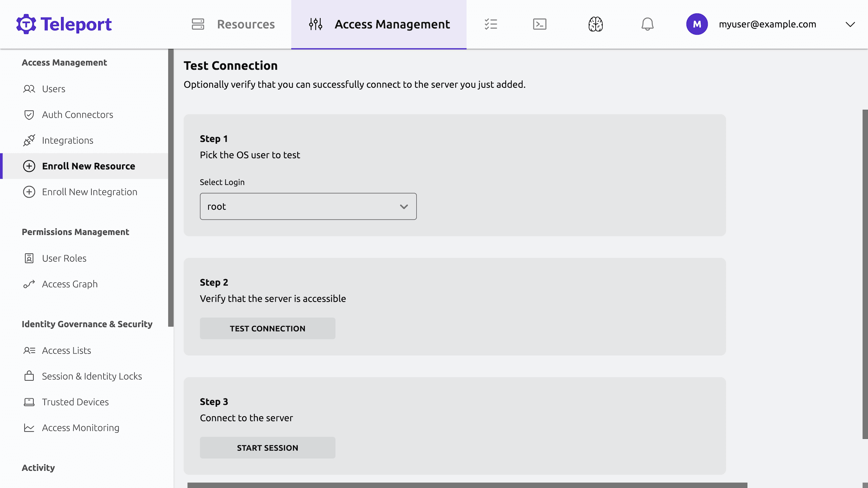Open Access Graph in sidebar
This screenshot has height=488, width=868.
click(x=70, y=283)
